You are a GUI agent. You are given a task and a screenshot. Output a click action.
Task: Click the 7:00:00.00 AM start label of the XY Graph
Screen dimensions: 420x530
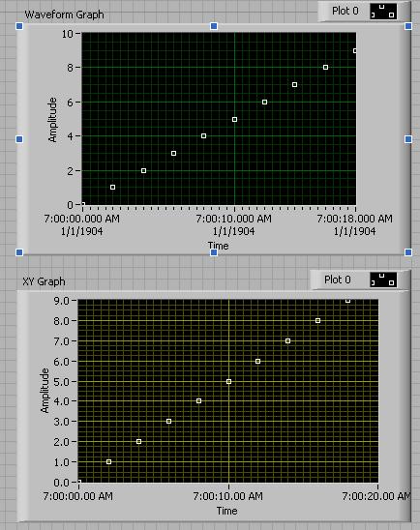pos(78,496)
